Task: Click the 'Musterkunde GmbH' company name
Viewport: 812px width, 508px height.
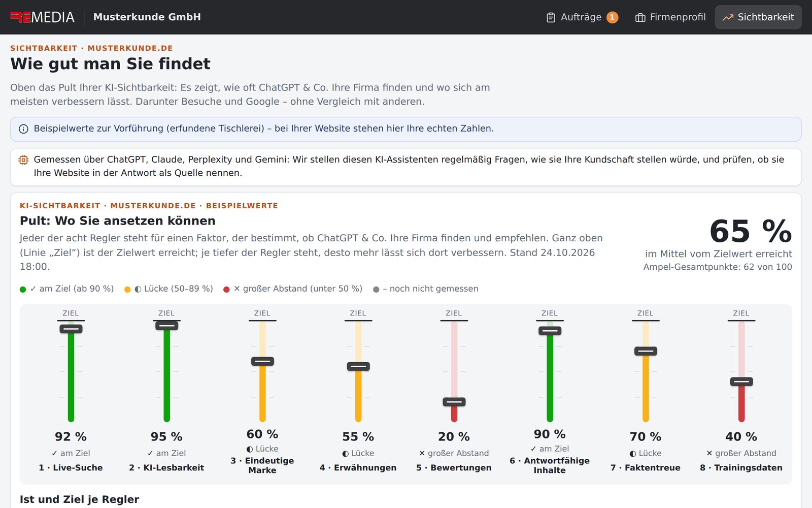Action: point(147,17)
